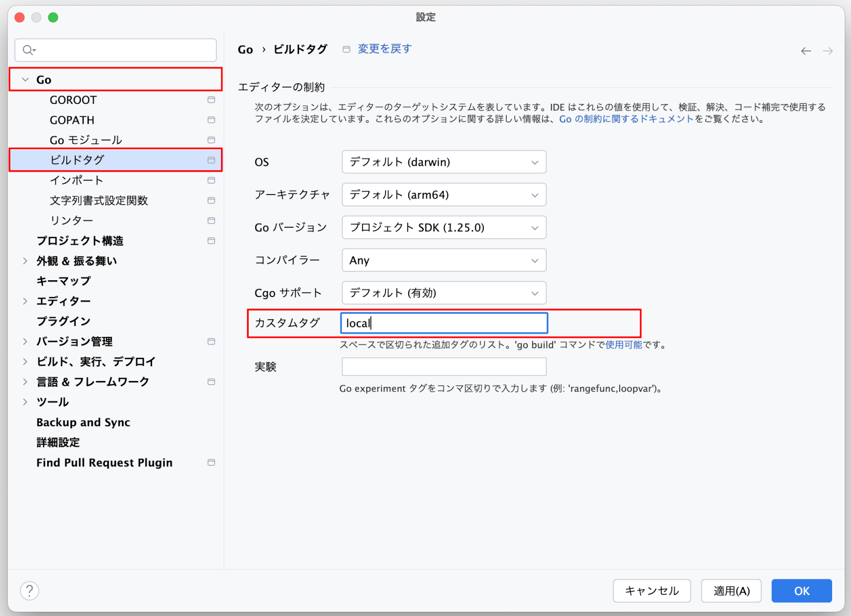The width and height of the screenshot is (851, 616).
Task: Open the Go バージョン dropdown
Action: coord(443,228)
